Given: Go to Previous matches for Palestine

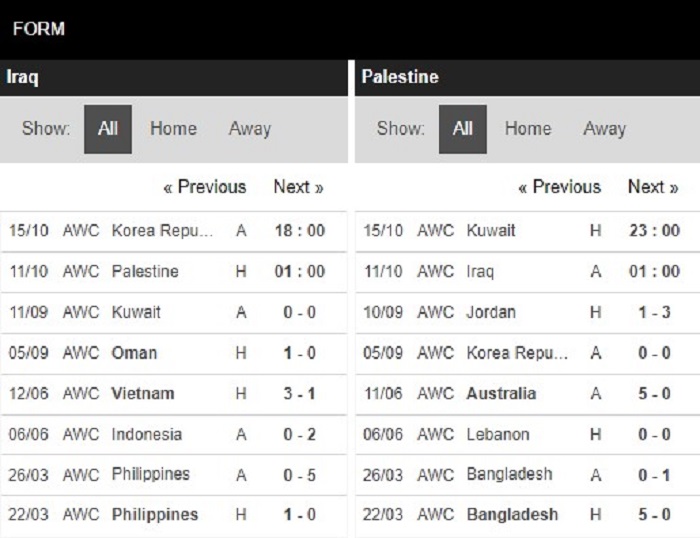Looking at the screenshot, I should [x=559, y=187].
